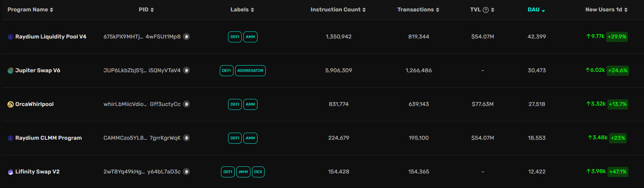Click the Labels column header
644x188 pixels.
pyautogui.click(x=242, y=9)
